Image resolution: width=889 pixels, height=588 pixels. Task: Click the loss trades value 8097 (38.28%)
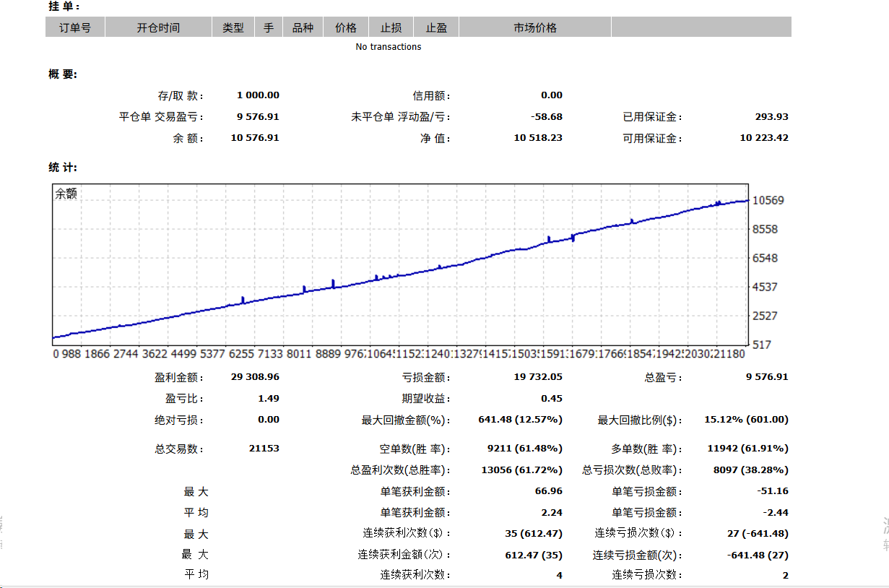point(750,470)
